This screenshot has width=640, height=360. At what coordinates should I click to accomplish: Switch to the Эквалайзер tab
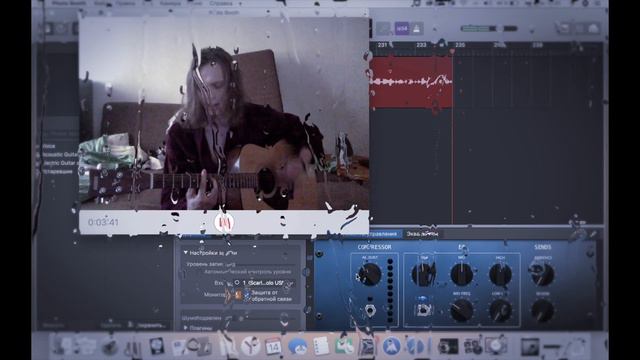tap(422, 234)
